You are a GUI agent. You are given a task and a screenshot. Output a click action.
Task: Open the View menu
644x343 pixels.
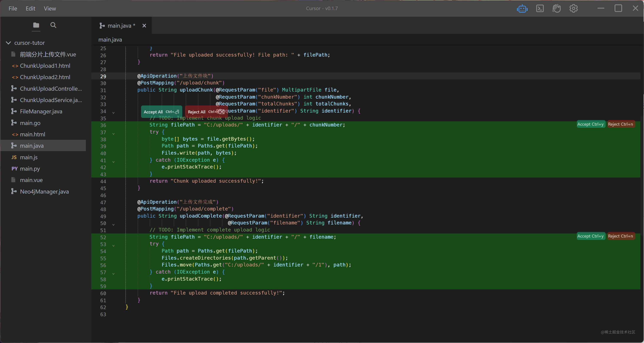point(50,9)
